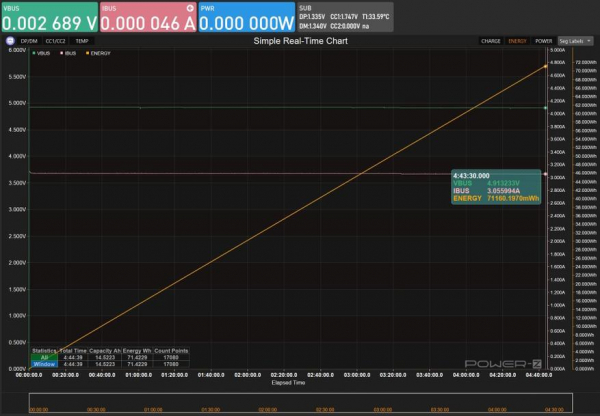Click the Capacity Ah value in the All row

coord(105,357)
